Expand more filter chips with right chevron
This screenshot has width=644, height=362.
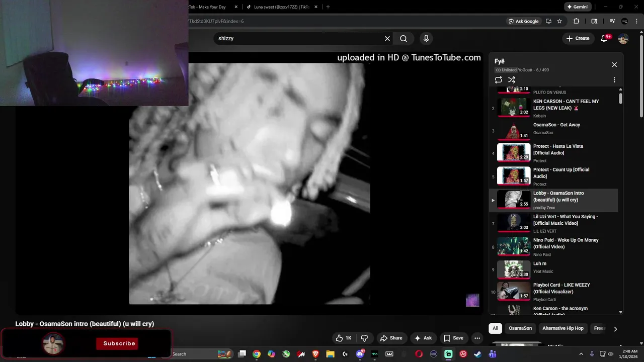[615, 329]
